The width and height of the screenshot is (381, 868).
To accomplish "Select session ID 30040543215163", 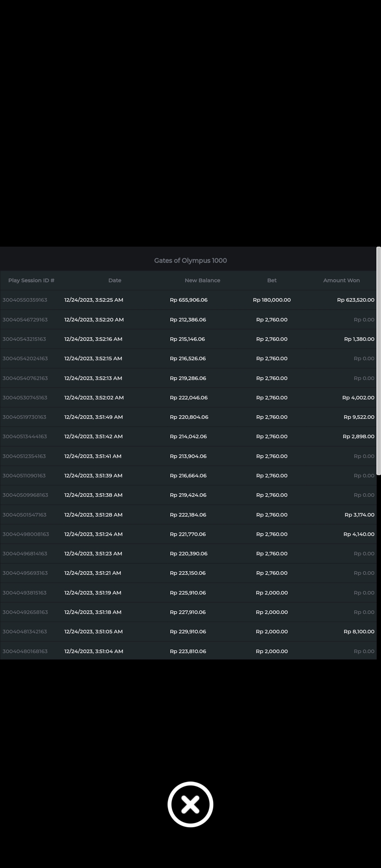I will pos(24,339).
